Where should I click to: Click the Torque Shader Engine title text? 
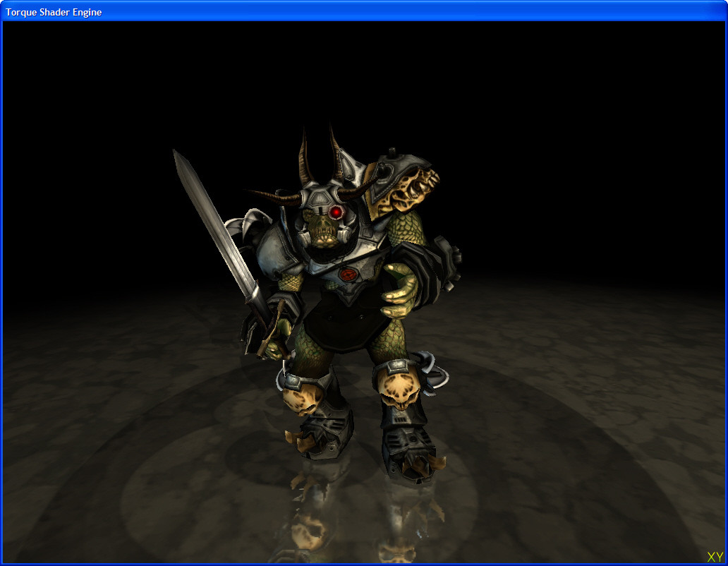[x=54, y=12]
